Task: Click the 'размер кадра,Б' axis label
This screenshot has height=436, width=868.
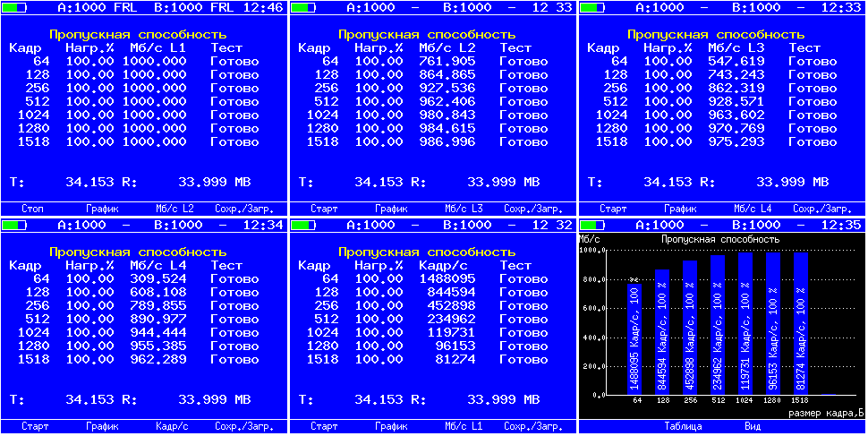Action: [827, 414]
